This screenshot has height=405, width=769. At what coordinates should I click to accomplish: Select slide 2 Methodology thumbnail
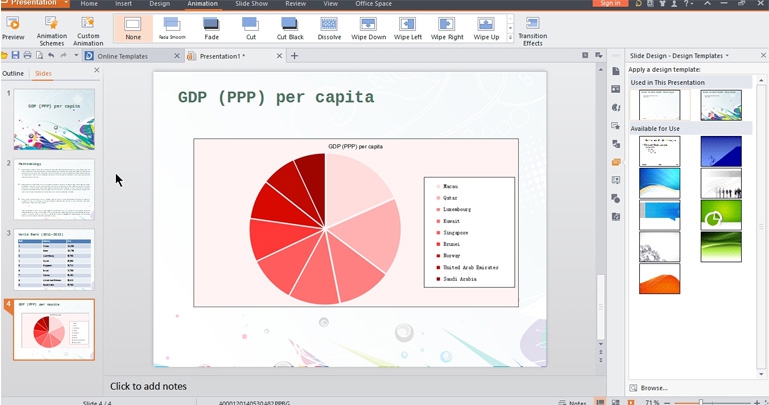pyautogui.click(x=54, y=189)
